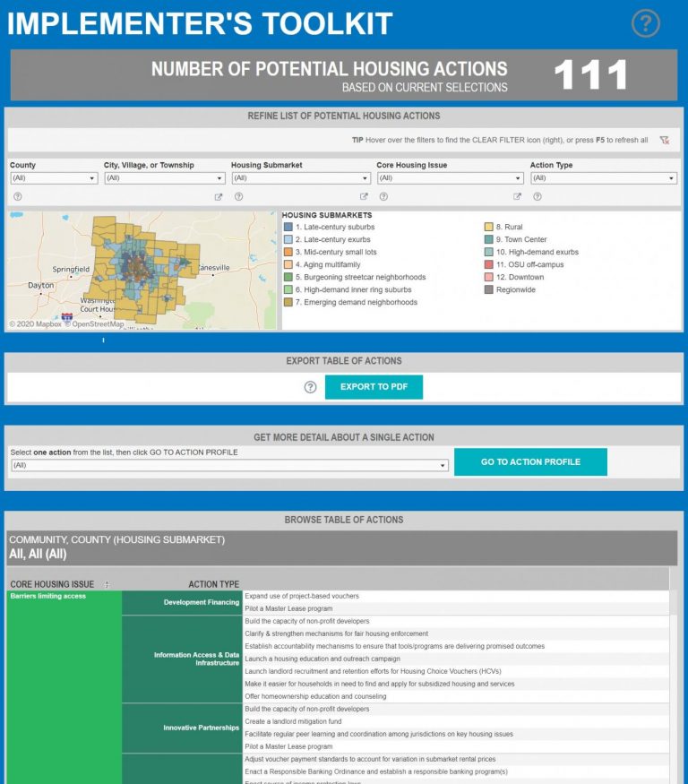
Task: Select OSU off-campus legend color swatch
Action: (489, 265)
